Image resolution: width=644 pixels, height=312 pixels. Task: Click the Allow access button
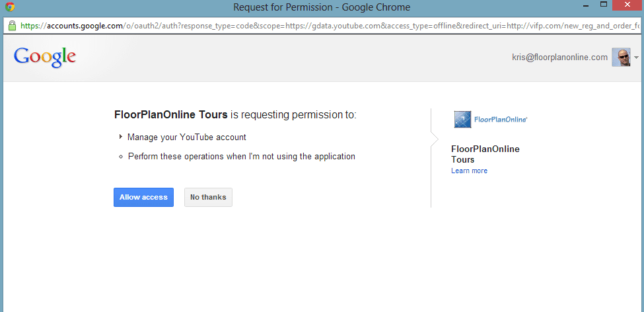pos(143,197)
